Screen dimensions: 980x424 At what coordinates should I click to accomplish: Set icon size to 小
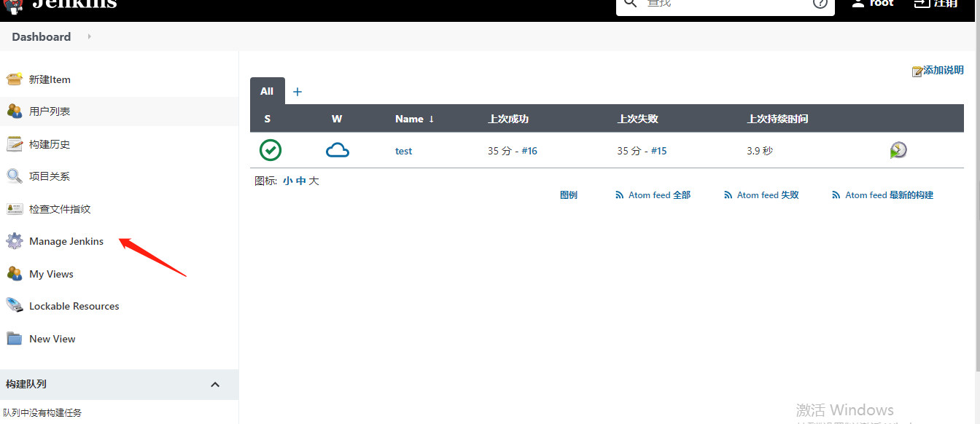tap(287, 181)
